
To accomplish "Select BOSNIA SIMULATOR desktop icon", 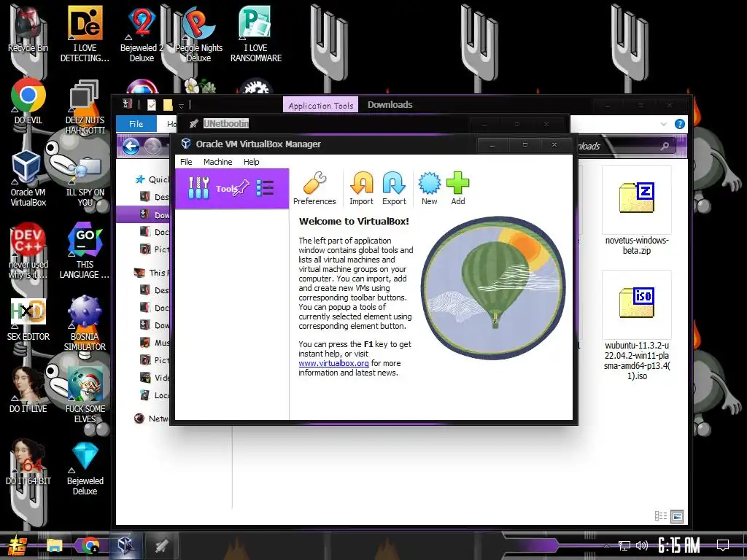I will click(x=85, y=323).
